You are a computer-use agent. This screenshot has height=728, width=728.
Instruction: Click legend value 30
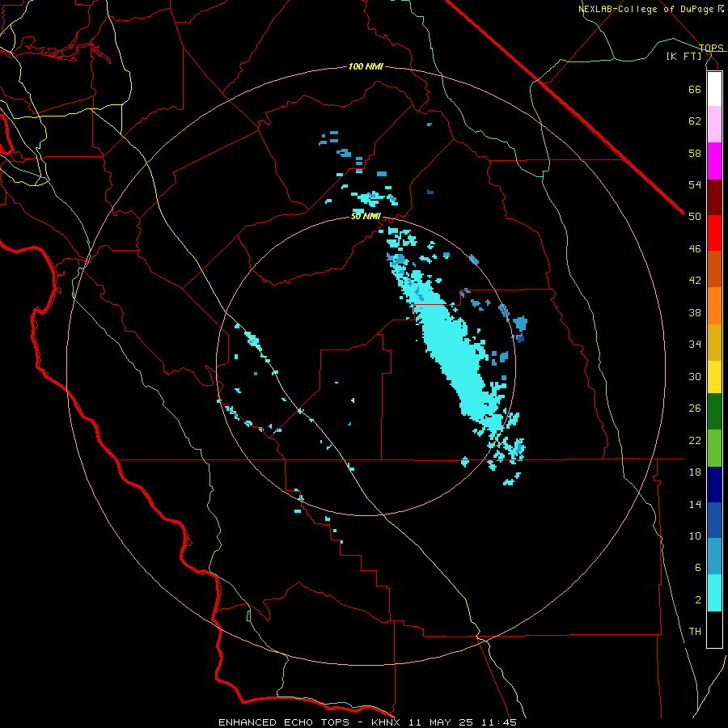coord(695,376)
